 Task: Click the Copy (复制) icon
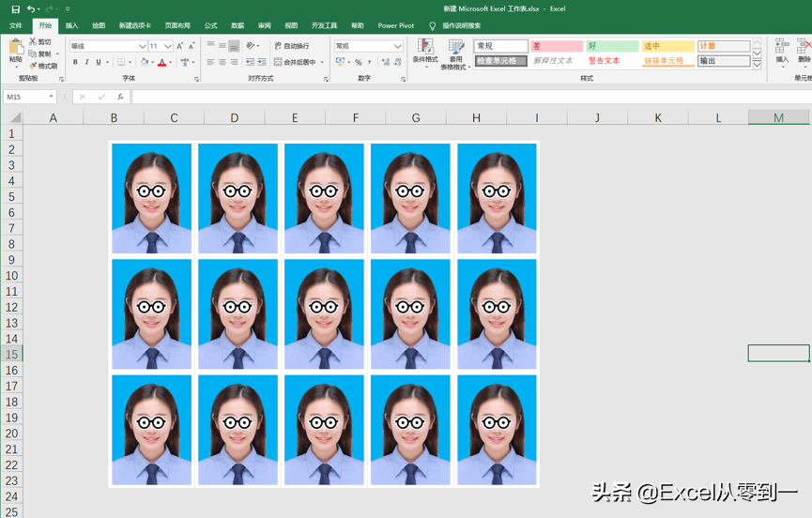tap(33, 53)
